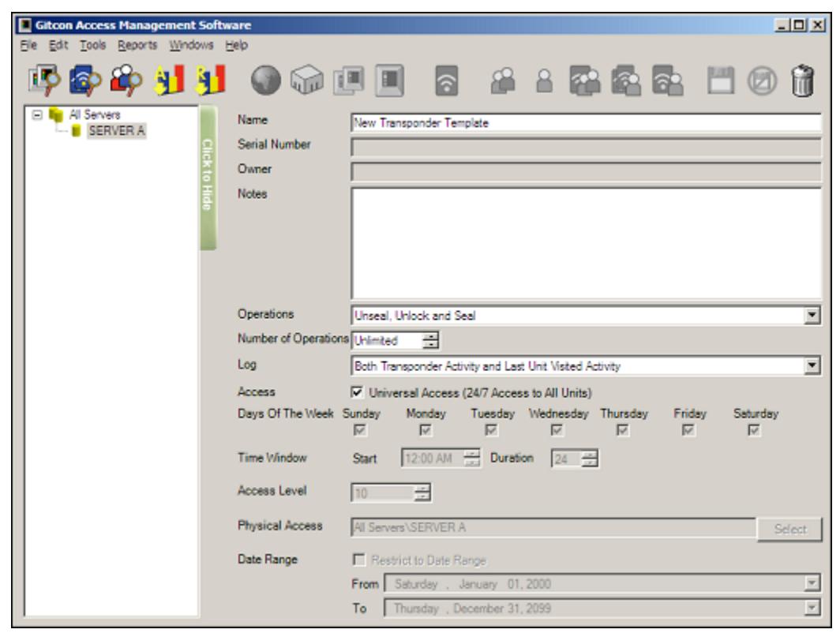Open the Windows menu
This screenshot has width=840, height=633.
click(x=191, y=45)
